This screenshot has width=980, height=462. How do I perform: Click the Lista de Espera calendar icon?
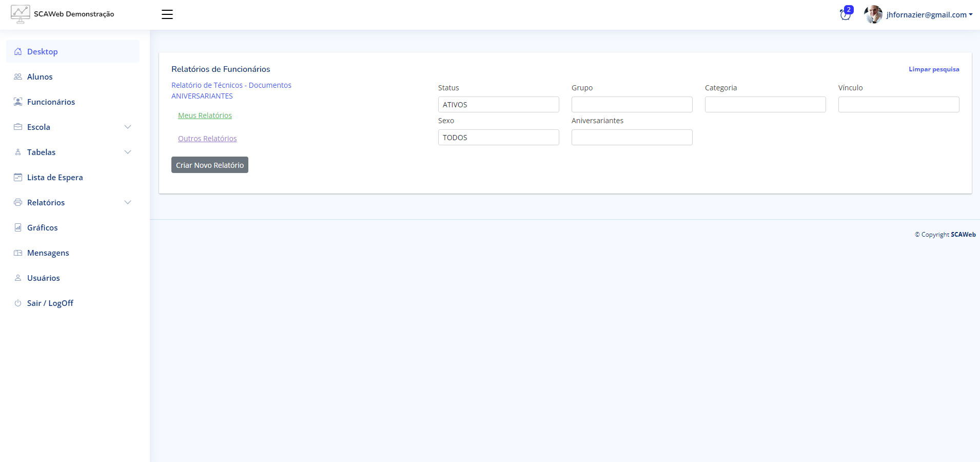click(x=18, y=177)
